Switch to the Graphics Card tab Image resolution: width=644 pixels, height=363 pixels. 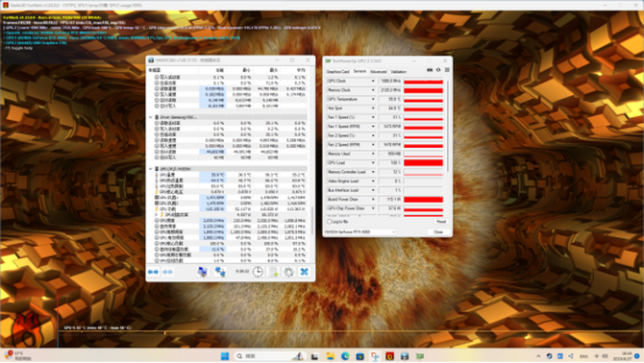coord(337,72)
